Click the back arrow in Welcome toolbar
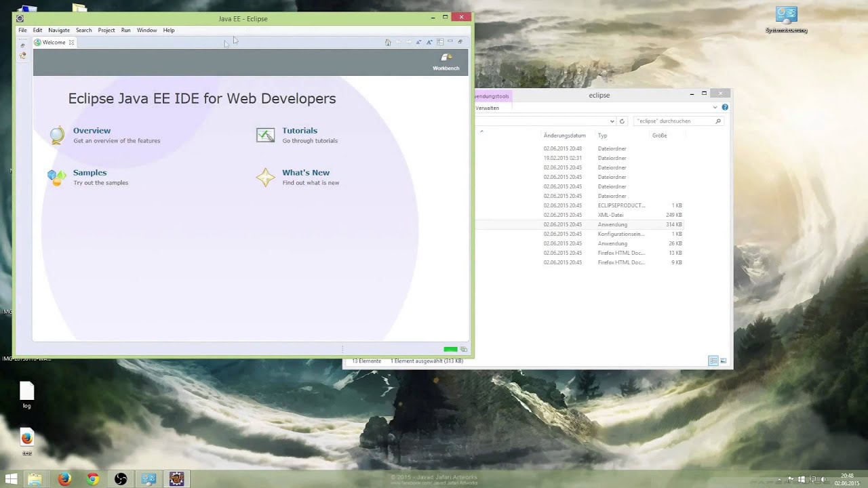Image resolution: width=868 pixels, height=488 pixels. pos(399,42)
